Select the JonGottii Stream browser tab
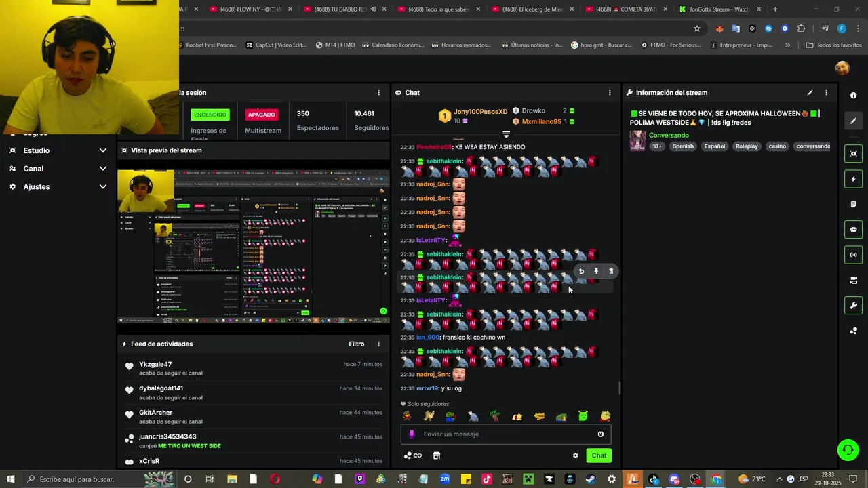This screenshot has height=488, width=868. point(721,9)
